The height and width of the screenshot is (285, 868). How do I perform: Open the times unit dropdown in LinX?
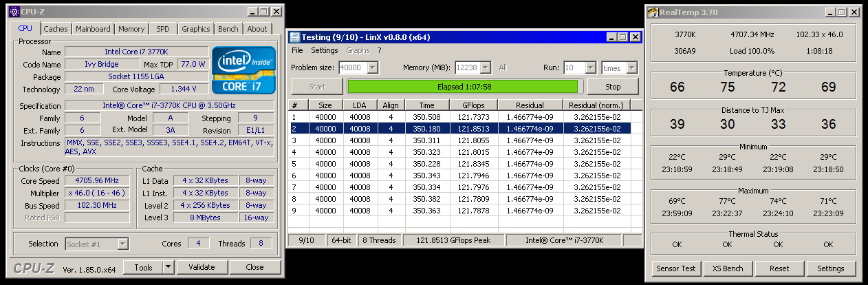click(x=632, y=67)
